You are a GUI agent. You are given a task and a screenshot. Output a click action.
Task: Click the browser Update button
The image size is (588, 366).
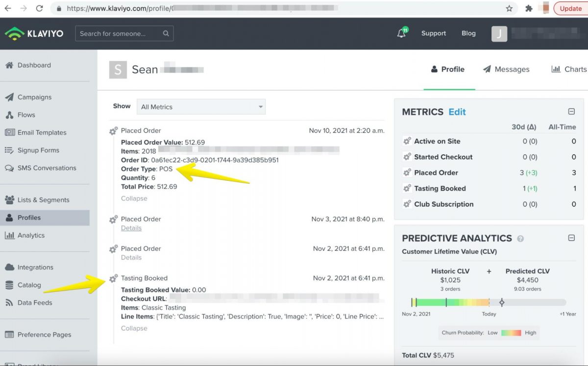[x=570, y=8]
